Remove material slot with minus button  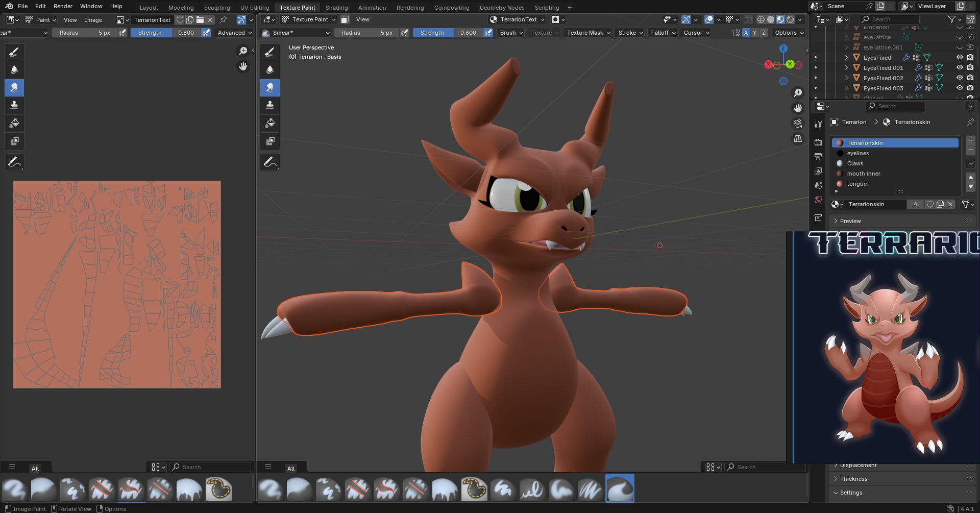tap(971, 151)
